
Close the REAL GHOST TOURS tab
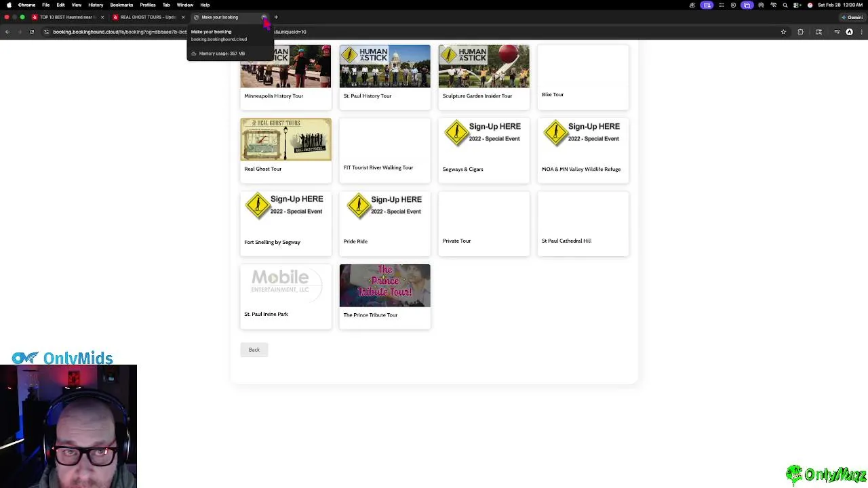tap(182, 17)
